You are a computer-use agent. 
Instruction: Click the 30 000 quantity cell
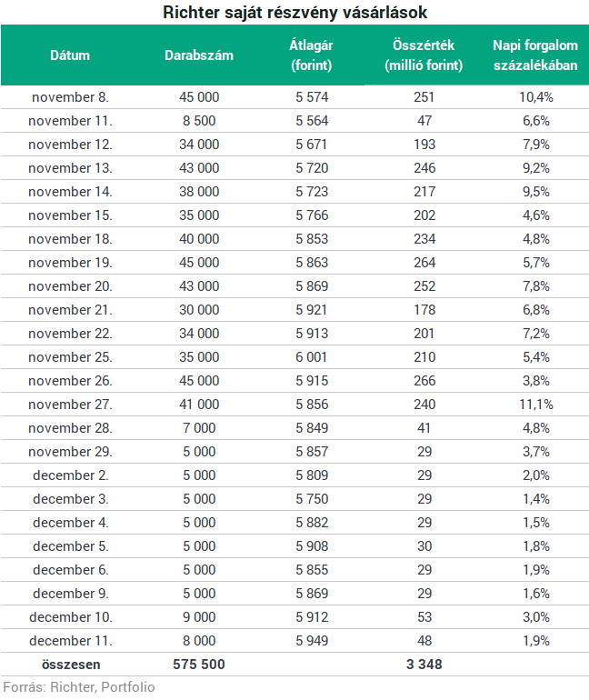coord(199,310)
